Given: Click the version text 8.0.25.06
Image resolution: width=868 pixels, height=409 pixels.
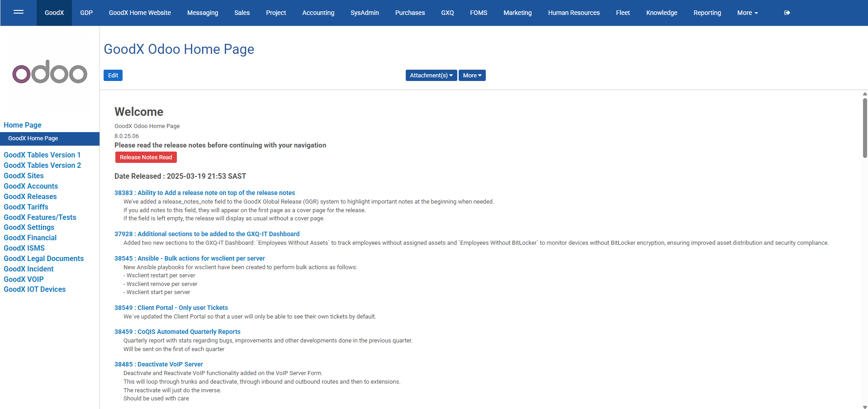Looking at the screenshot, I should click(x=127, y=136).
